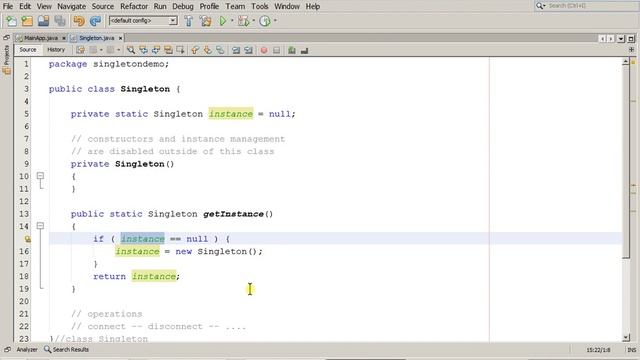Click Find Selection magnifier in editor toolbar
This screenshot has height=360, width=640.
pyautogui.click(x=131, y=50)
